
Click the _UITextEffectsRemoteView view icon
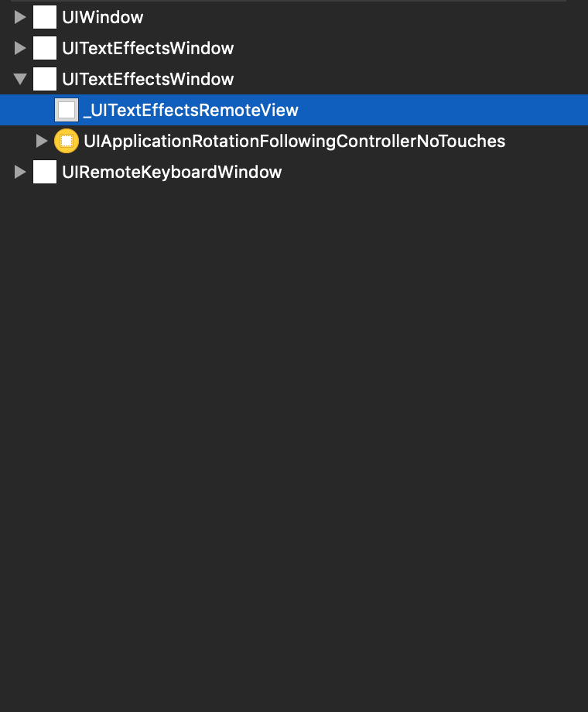67,109
